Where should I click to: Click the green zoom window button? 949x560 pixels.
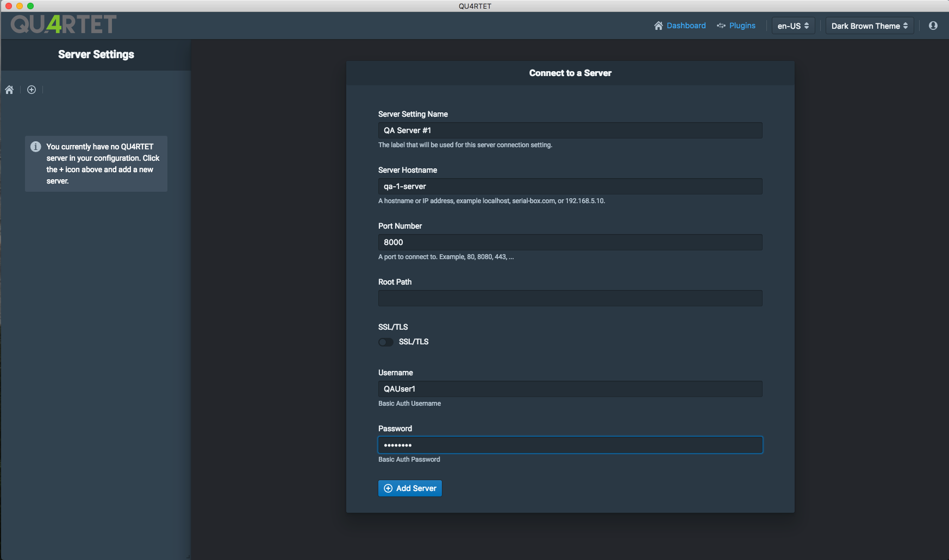pos(30,6)
